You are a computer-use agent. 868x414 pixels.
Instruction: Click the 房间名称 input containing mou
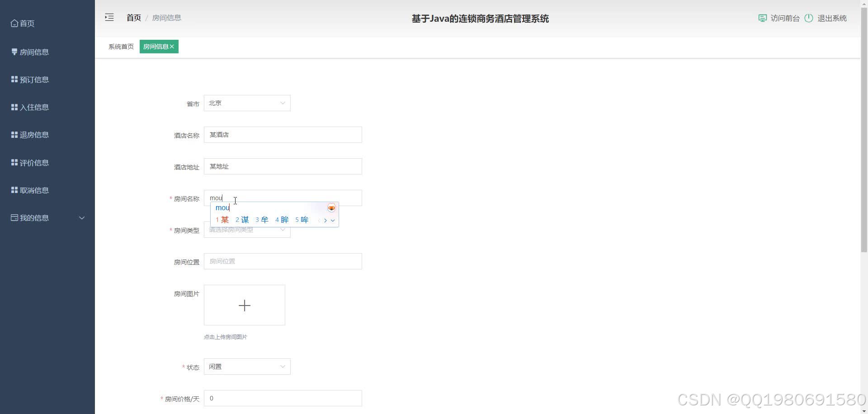283,198
